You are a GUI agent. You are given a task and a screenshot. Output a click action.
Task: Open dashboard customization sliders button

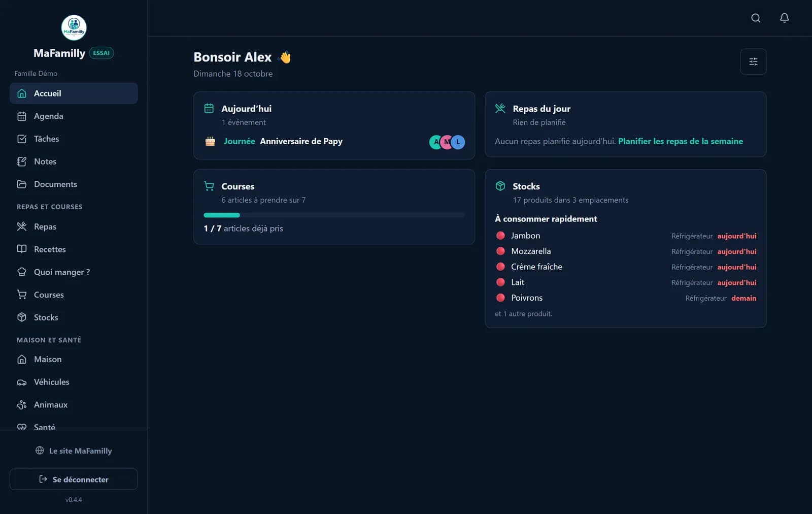pyautogui.click(x=753, y=61)
